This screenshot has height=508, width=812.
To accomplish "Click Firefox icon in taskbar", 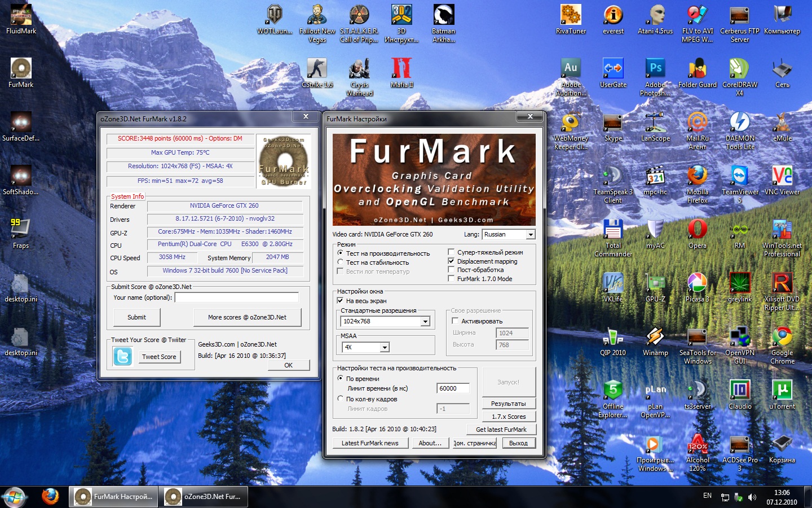I will 50,496.
